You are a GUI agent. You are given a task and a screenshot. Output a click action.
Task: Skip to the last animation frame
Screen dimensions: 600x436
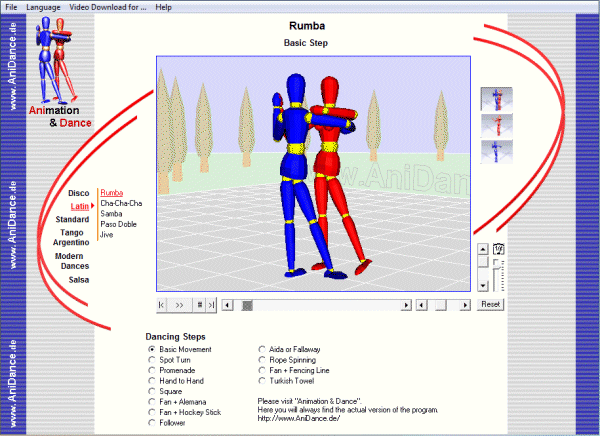[x=211, y=304]
